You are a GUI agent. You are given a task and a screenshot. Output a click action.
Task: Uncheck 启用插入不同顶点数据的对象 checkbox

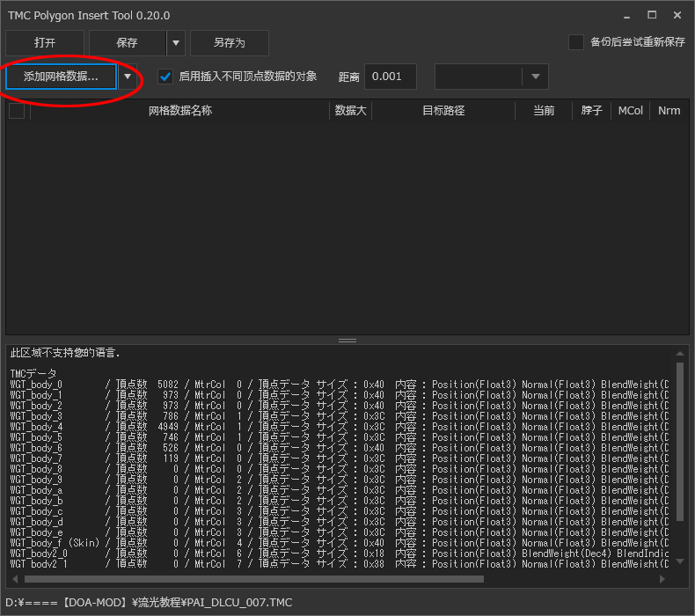click(x=165, y=77)
